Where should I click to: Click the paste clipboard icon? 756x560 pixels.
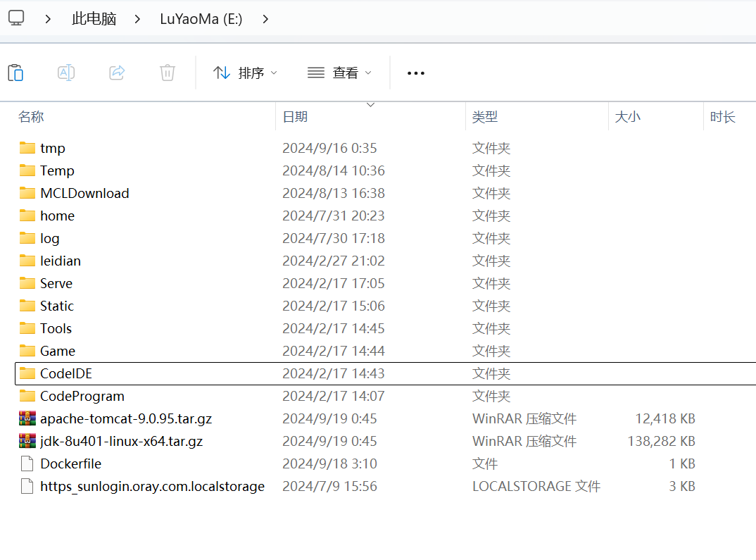click(x=16, y=73)
